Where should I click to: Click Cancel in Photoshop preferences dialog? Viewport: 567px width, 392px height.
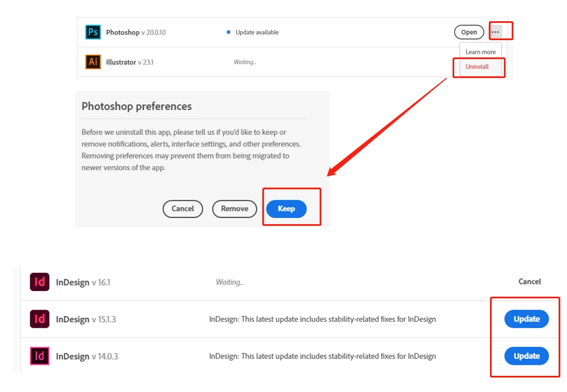[182, 209]
